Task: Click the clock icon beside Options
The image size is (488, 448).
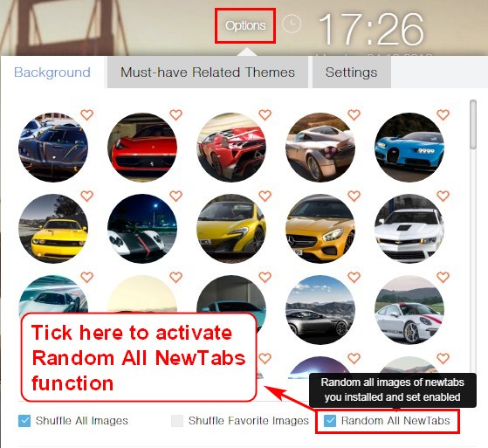Action: (292, 24)
